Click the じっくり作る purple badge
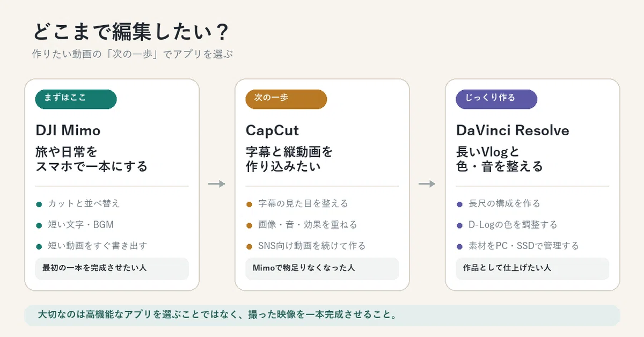Viewport: 644px width, 337px height. 496,99
